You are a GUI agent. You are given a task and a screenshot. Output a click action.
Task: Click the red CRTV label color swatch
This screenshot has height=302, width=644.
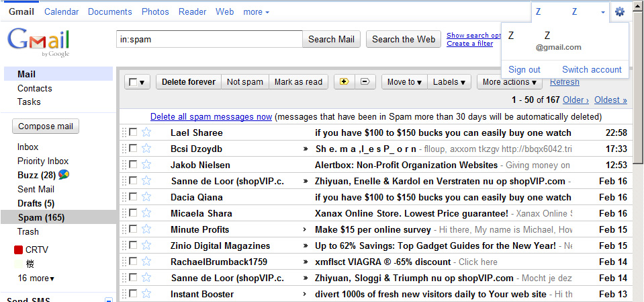(18, 250)
